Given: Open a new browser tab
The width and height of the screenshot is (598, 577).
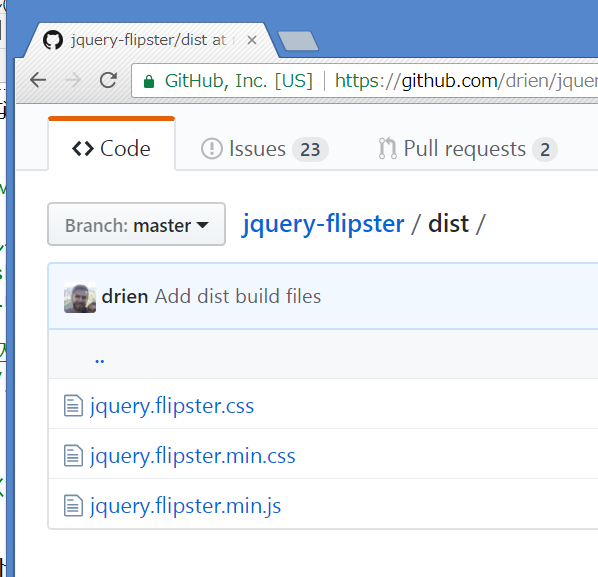Looking at the screenshot, I should [298, 41].
